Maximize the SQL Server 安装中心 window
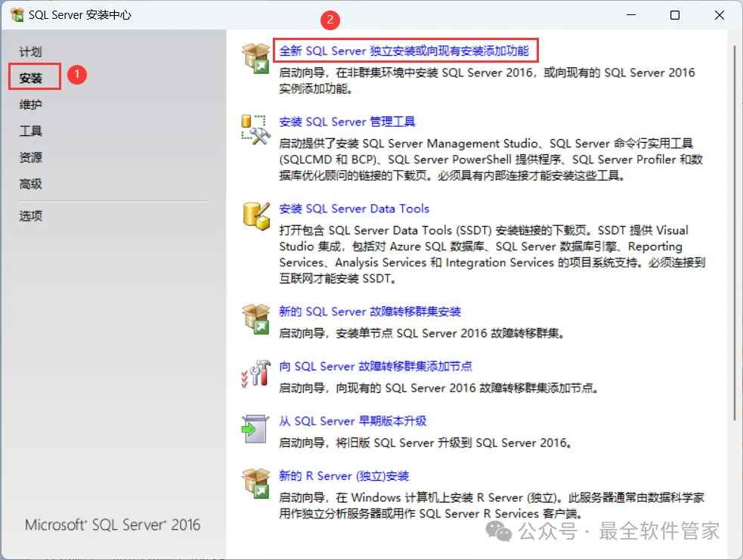 click(675, 15)
